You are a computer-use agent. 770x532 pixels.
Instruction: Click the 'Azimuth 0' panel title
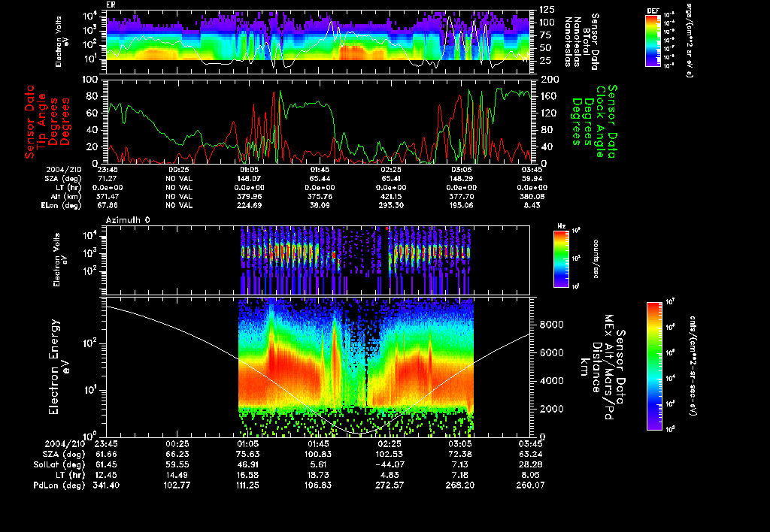pos(128,220)
